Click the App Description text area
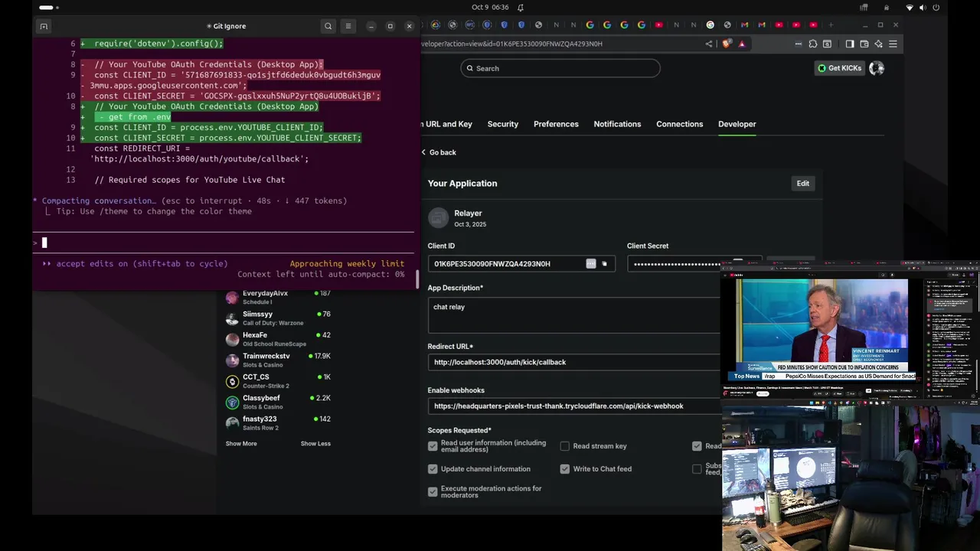The image size is (980, 551). (574, 315)
